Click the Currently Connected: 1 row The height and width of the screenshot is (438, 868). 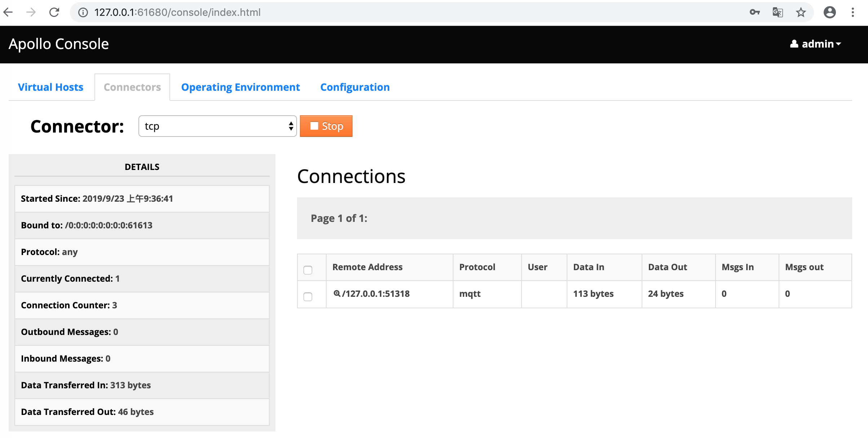coord(142,278)
